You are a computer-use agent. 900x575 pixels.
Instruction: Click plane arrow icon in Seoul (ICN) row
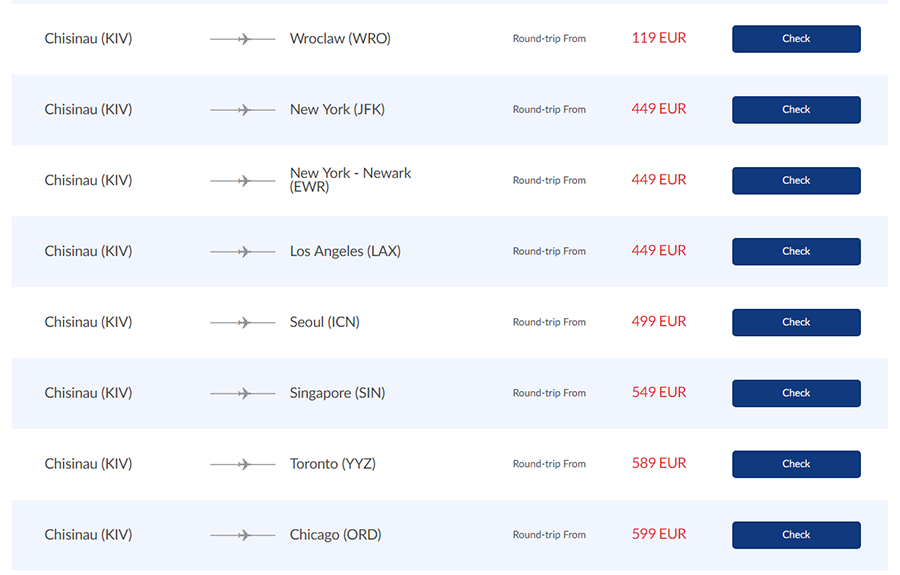(x=243, y=323)
